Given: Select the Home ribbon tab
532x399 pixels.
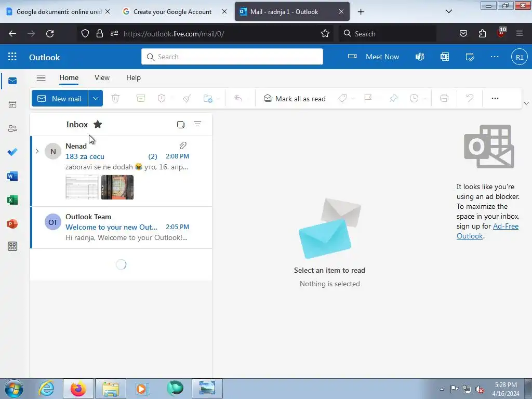Looking at the screenshot, I should (69, 78).
